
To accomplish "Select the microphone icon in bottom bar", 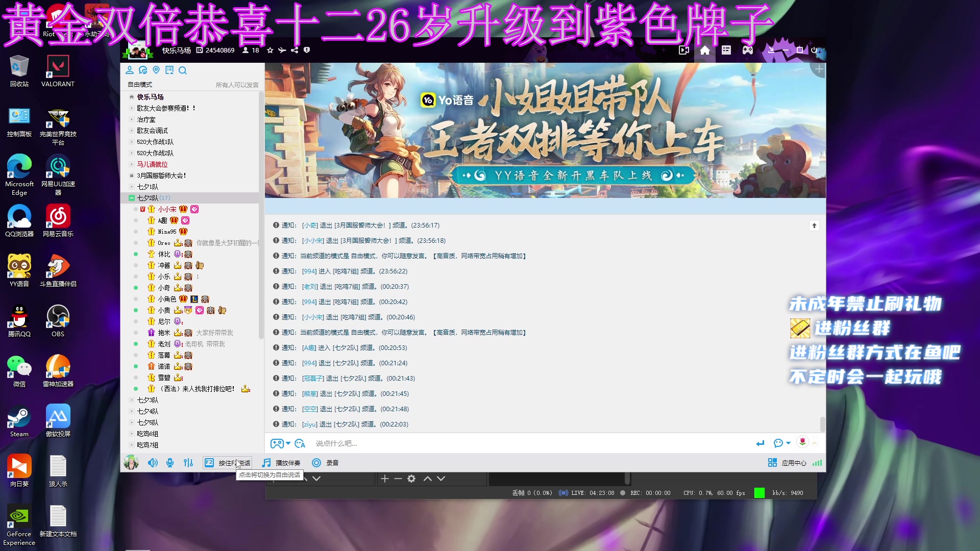I will (170, 463).
